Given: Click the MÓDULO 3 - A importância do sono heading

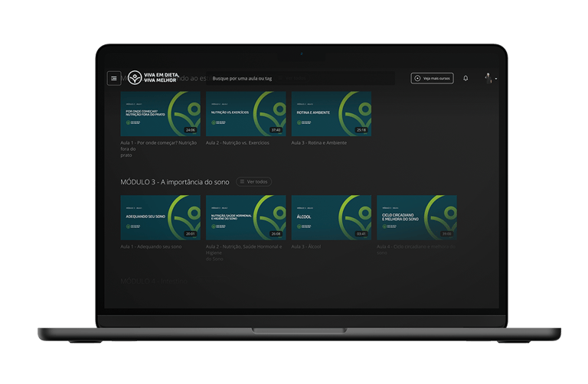Looking at the screenshot, I should click(175, 182).
